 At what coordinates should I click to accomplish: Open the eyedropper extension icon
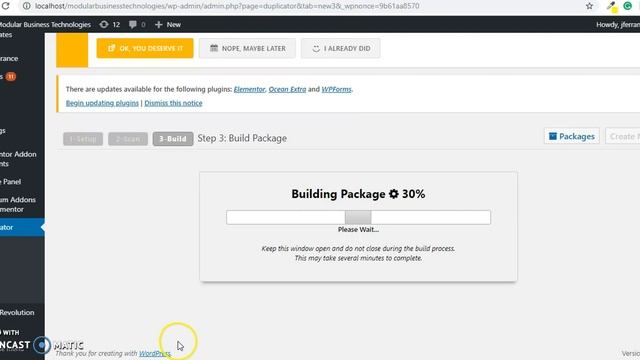coord(611,6)
